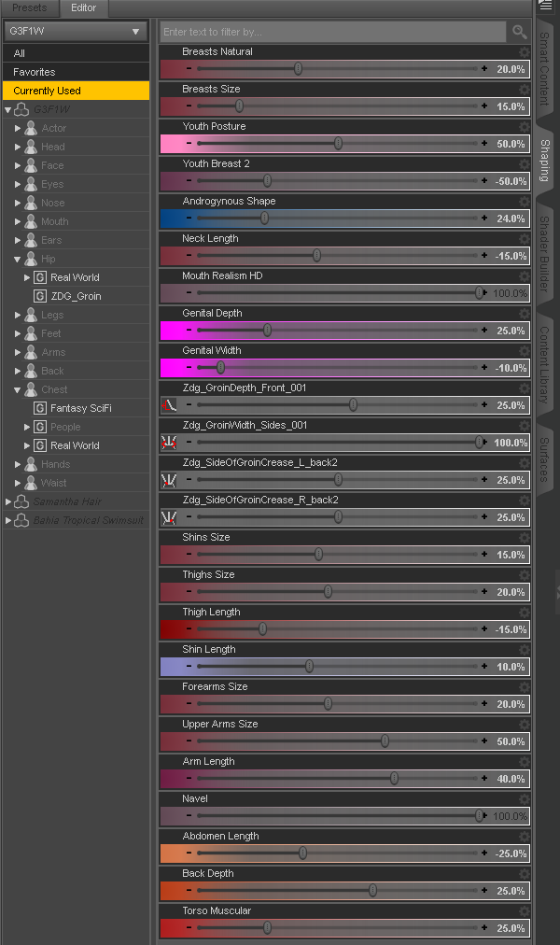Click the G3F1W figure icon
Viewport: 560px width, 945px height.
coord(21,109)
